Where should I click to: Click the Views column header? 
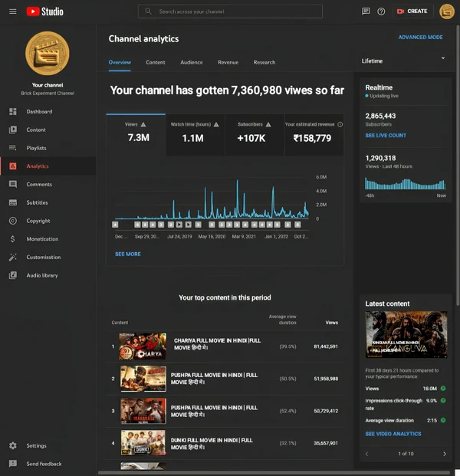pyautogui.click(x=331, y=323)
